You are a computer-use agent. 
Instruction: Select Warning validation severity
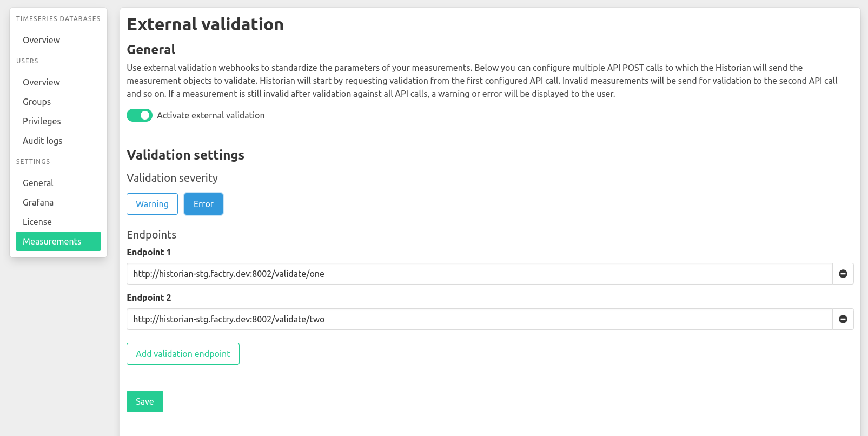tap(152, 204)
